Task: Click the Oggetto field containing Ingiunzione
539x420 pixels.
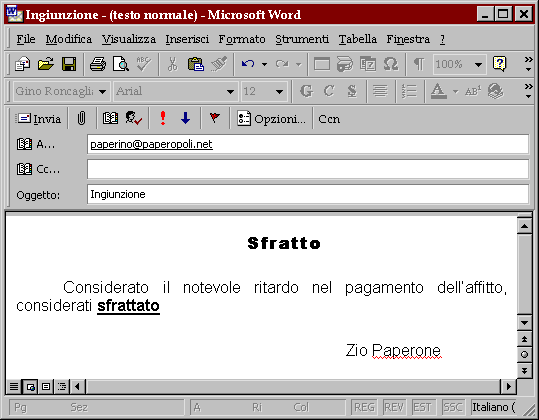Action: (308, 194)
